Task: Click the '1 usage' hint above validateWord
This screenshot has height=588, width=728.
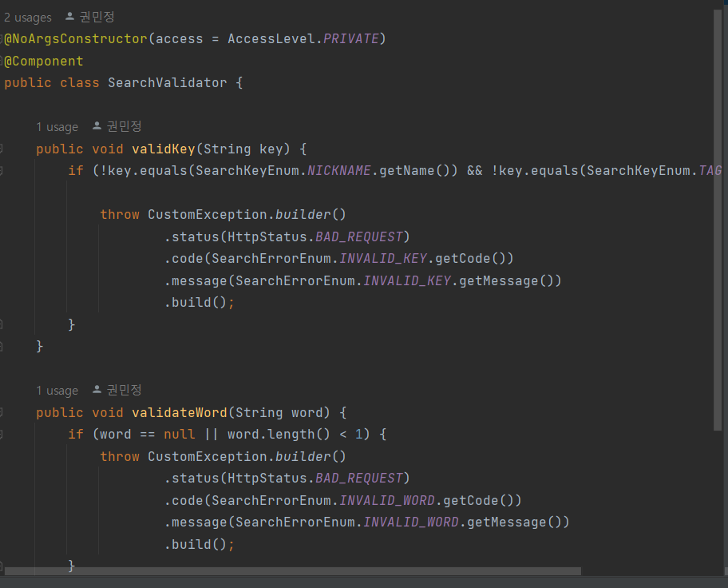Action: [x=57, y=391]
